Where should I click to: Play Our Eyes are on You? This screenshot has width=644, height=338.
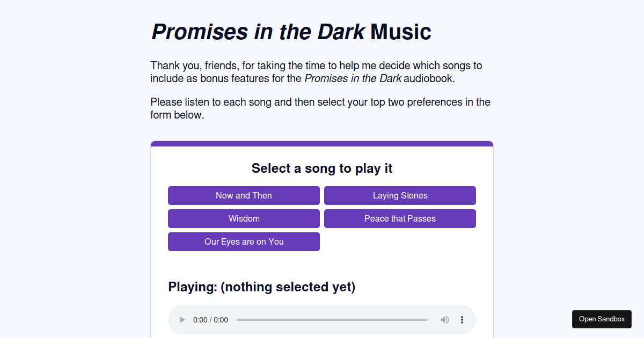(x=244, y=241)
